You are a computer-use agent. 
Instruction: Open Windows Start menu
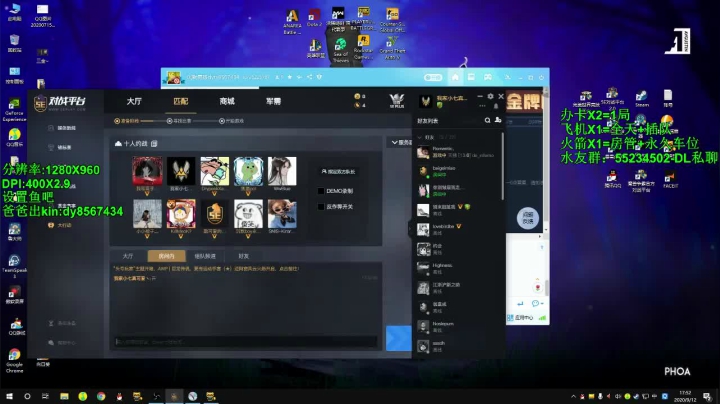[9, 396]
